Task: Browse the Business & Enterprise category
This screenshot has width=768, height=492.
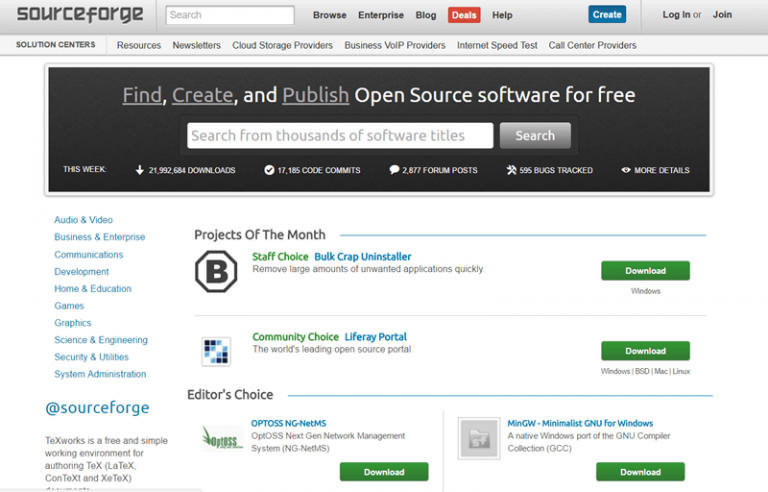Action: [99, 237]
